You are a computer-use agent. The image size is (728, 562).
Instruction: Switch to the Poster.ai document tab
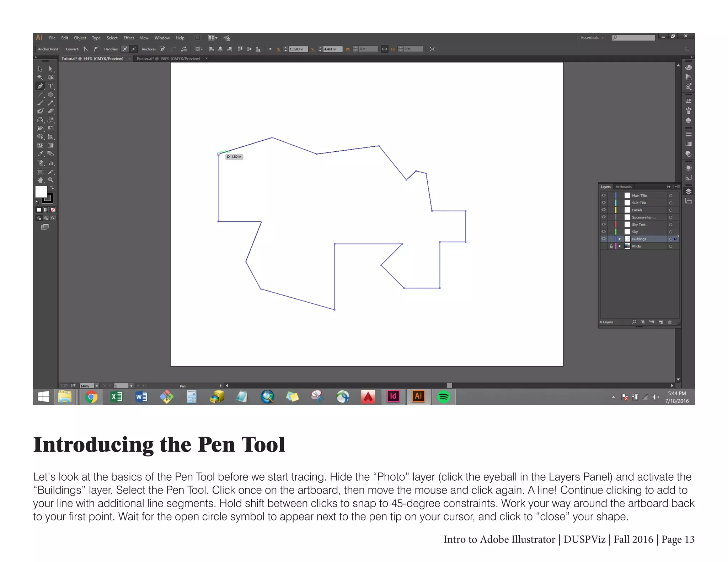pos(168,59)
